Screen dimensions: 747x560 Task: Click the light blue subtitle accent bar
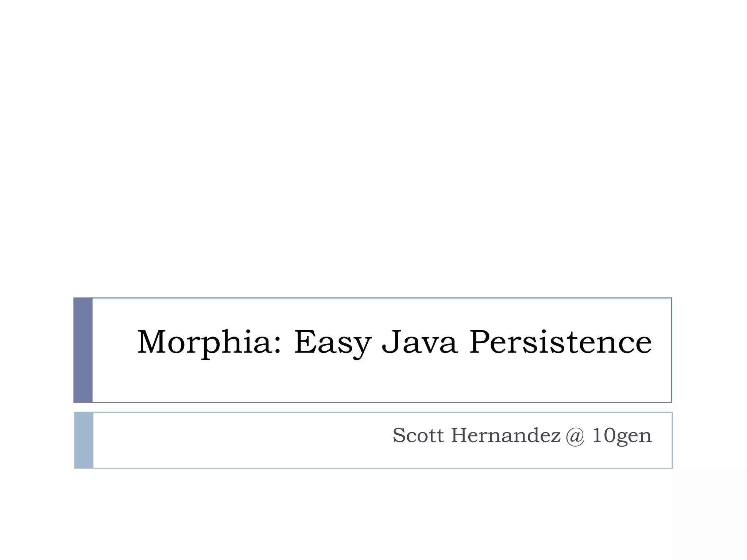click(84, 440)
